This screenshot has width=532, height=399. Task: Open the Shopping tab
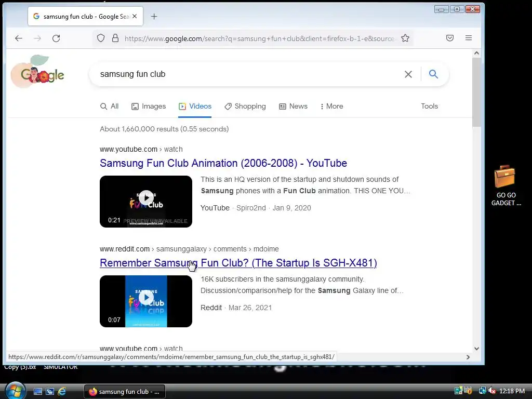(245, 106)
